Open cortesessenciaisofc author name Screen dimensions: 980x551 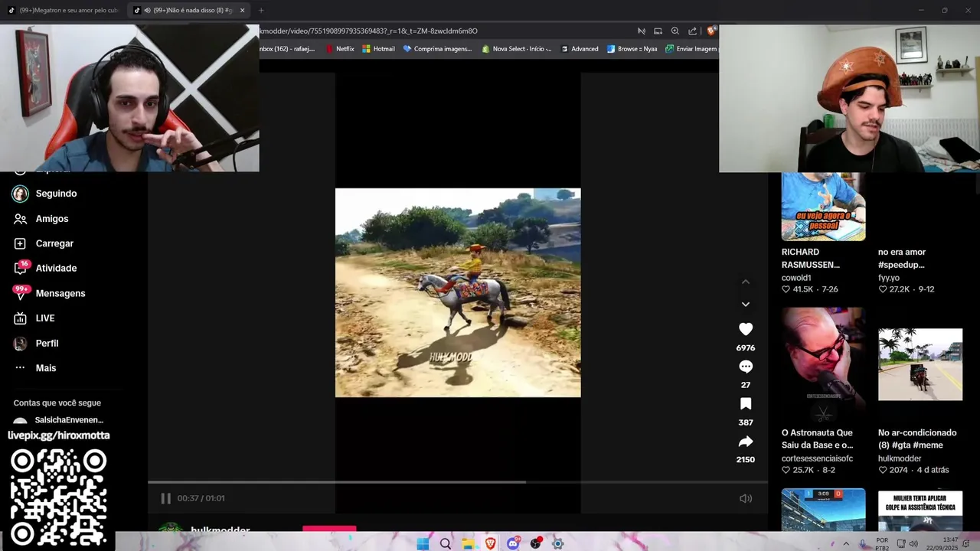point(817,458)
